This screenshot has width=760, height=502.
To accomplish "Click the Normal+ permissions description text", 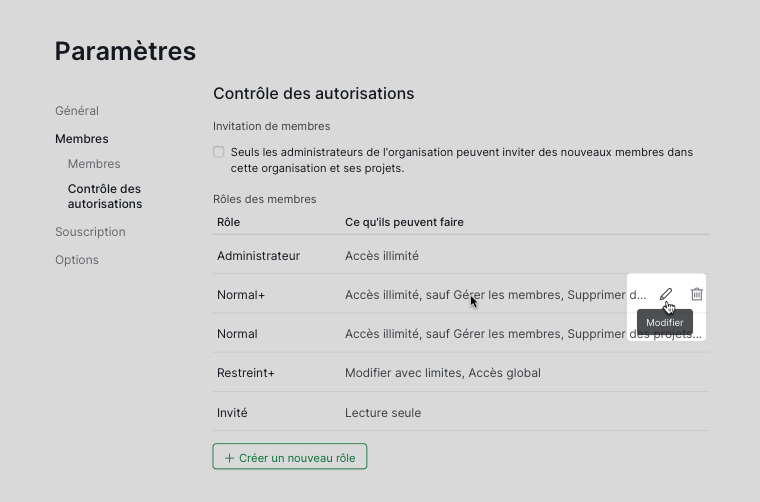I will (x=495, y=295).
